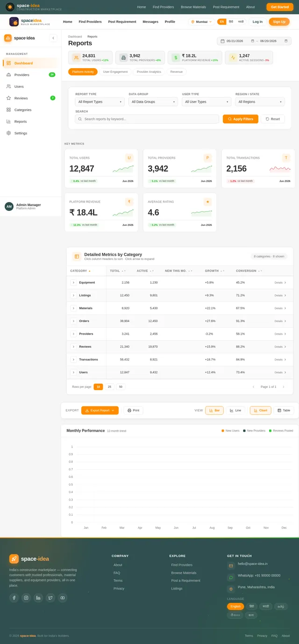Click the Users icon in sidebar

(x=8, y=86)
